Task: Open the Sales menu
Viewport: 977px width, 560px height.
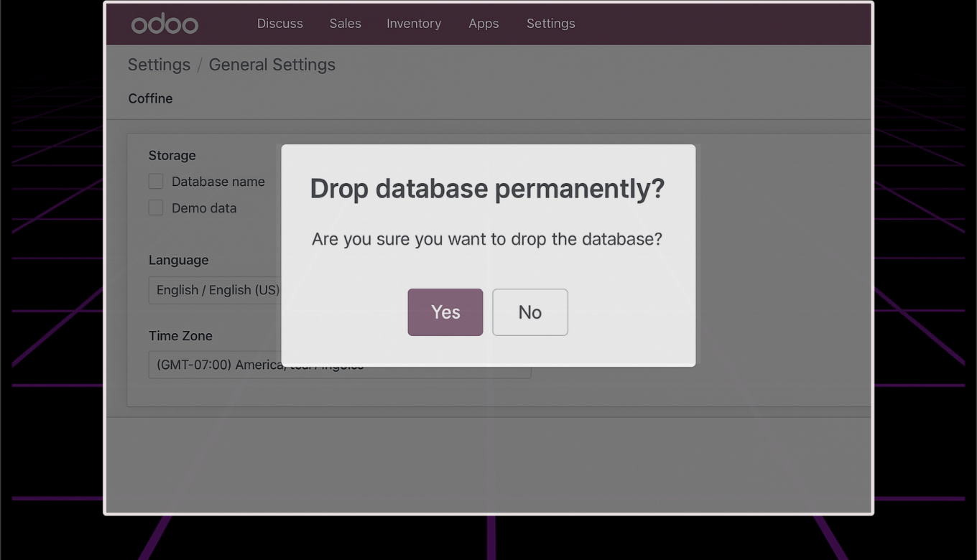Action: (346, 24)
